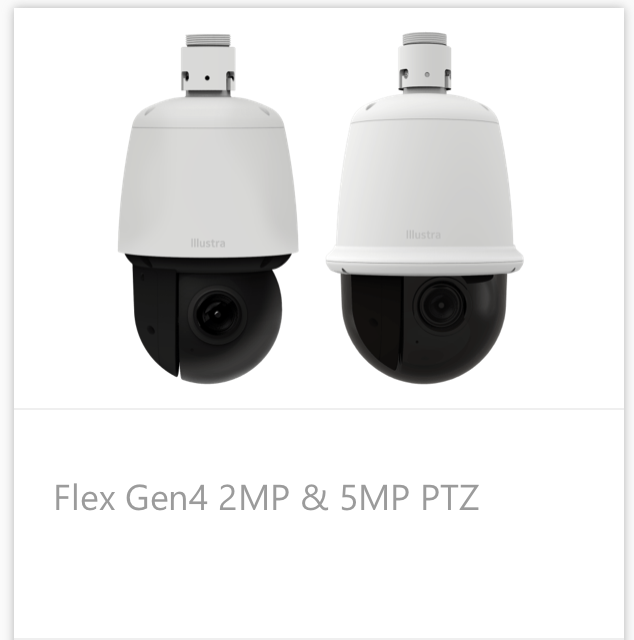Click the mounting bracket atop the right camera
The width and height of the screenshot is (634, 640).
(x=425, y=69)
